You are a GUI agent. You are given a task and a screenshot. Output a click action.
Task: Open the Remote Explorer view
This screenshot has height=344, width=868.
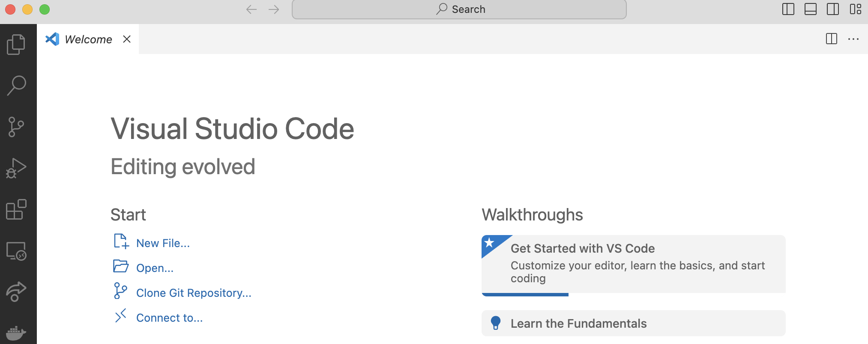tap(16, 251)
